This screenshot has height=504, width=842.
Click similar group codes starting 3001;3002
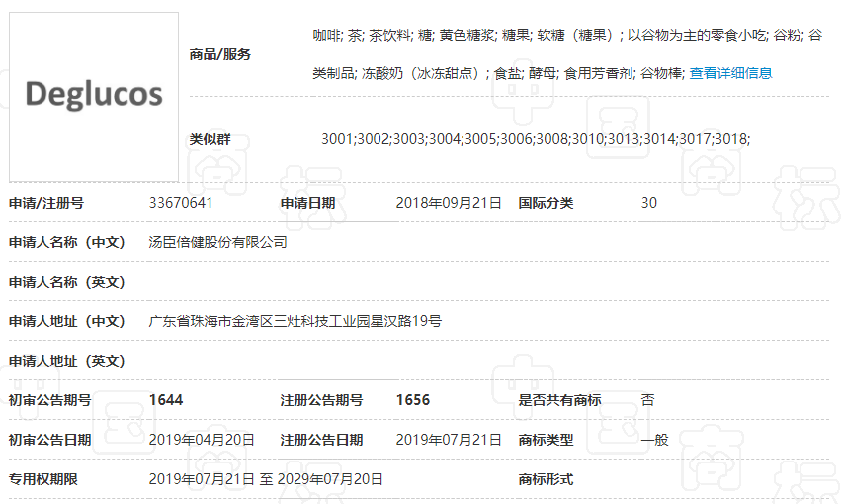tap(536, 139)
